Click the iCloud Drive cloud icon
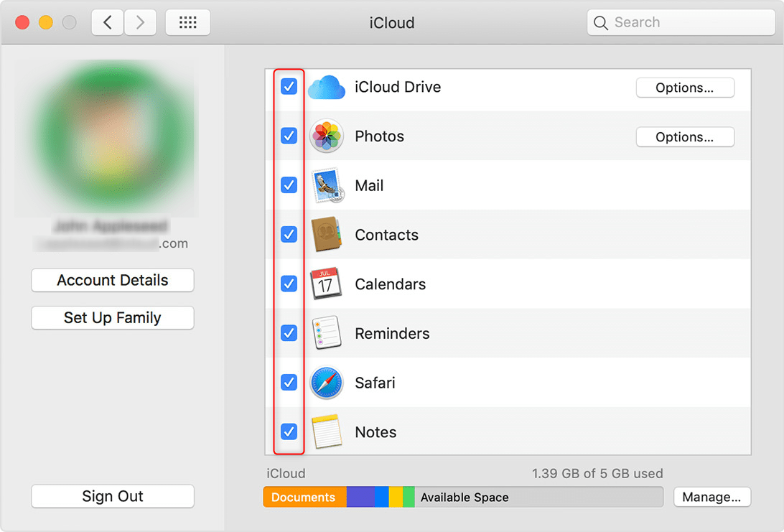The image size is (784, 532). coord(327,88)
